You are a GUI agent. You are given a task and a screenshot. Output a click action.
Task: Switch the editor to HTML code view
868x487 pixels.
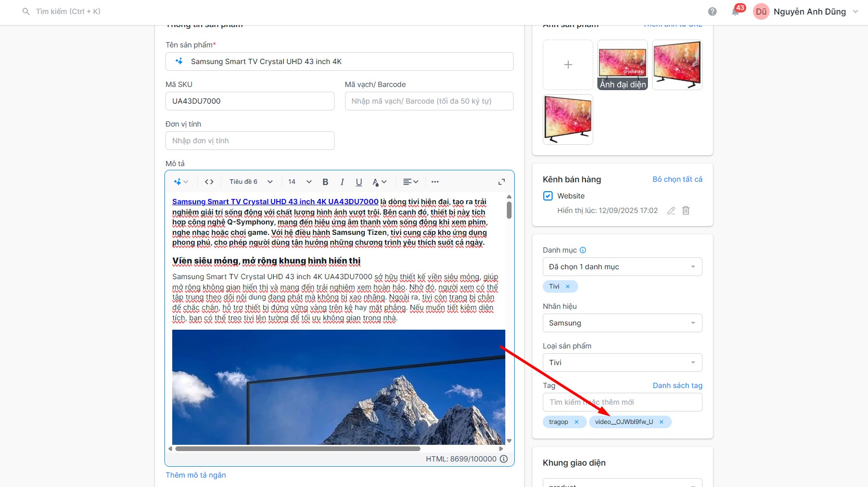click(209, 182)
